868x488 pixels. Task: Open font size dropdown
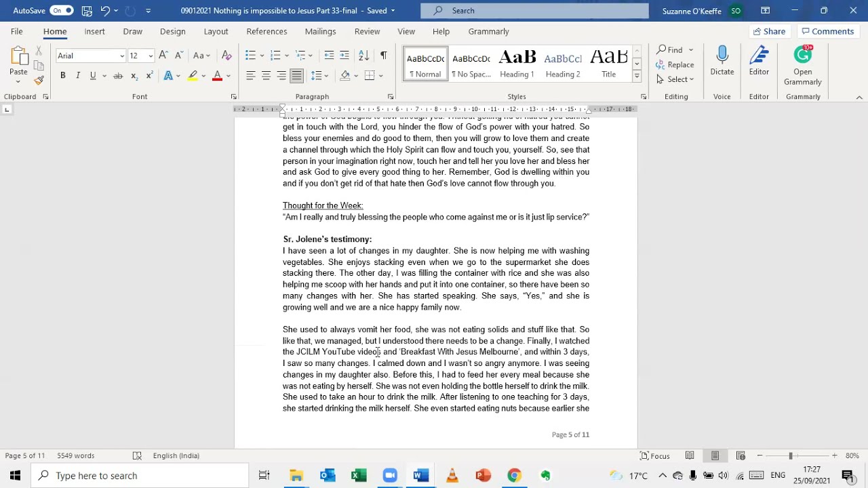click(151, 56)
